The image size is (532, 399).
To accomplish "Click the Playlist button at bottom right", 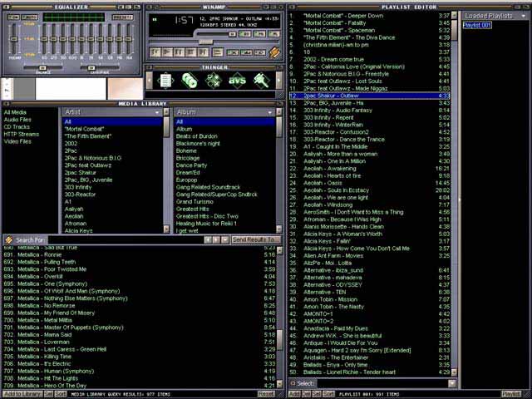I will (x=511, y=394).
